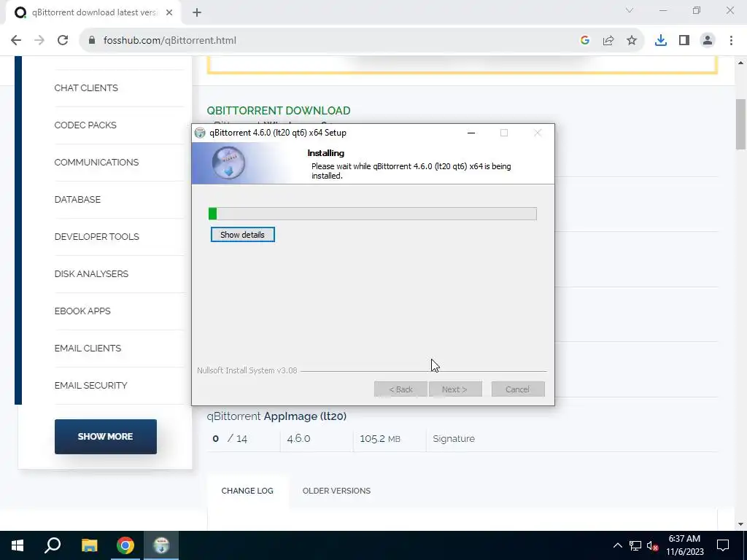This screenshot has width=747, height=560.
Task: Click qBittorrent setup taskbar icon
Action: pyautogui.click(x=161, y=545)
